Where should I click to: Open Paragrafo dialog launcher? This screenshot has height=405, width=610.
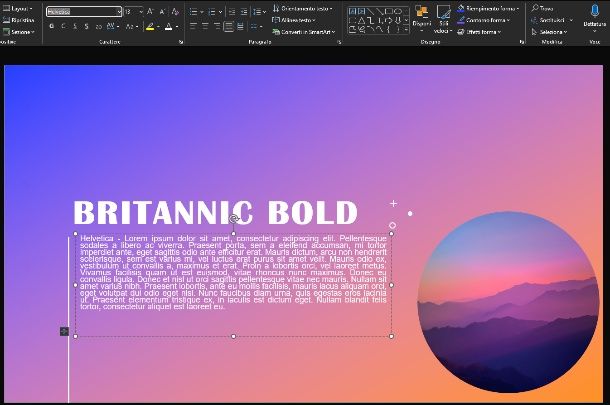(339, 42)
